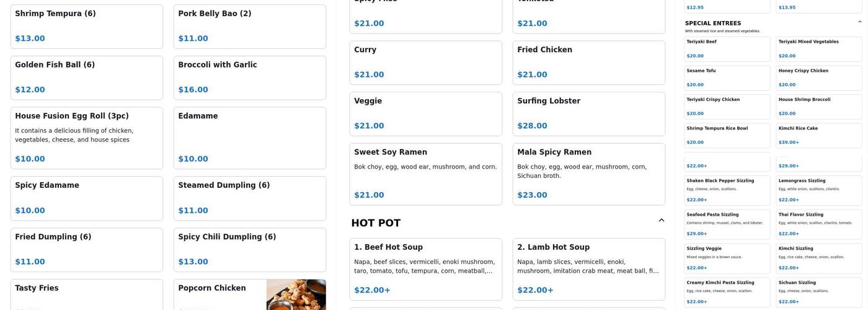The height and width of the screenshot is (310, 868).
Task: Open 2. Lamb Hot Soup item
Action: tap(588, 269)
